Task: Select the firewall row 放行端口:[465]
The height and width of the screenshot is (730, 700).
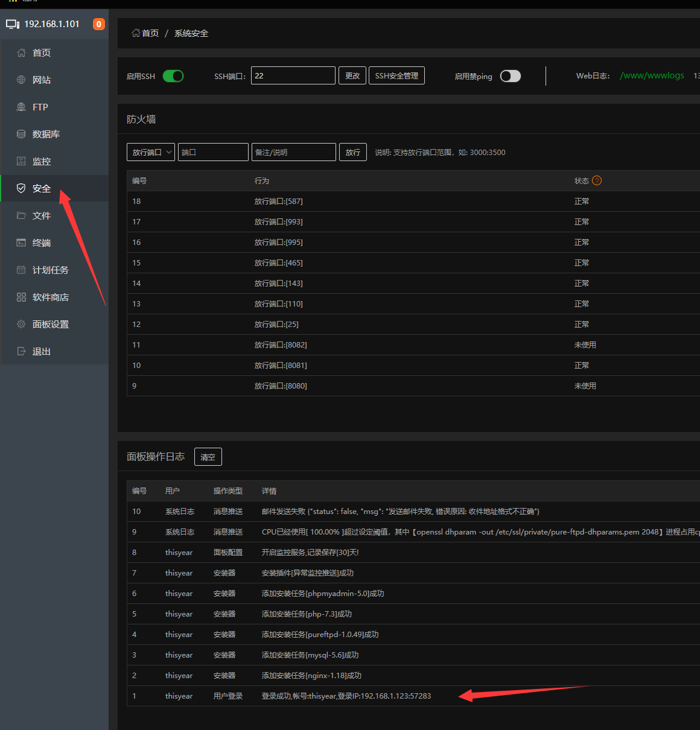Action: [413, 263]
